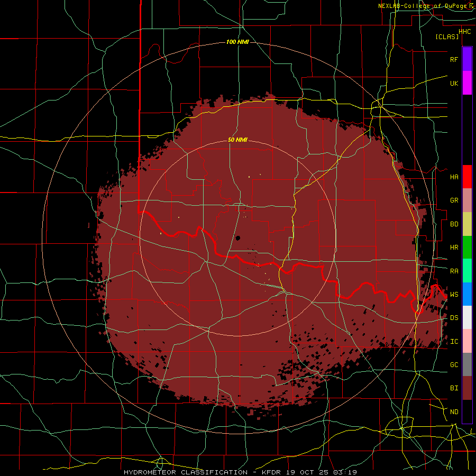476x476 pixels.
Task: Click the KFDR station identifier
Action: (x=270, y=472)
